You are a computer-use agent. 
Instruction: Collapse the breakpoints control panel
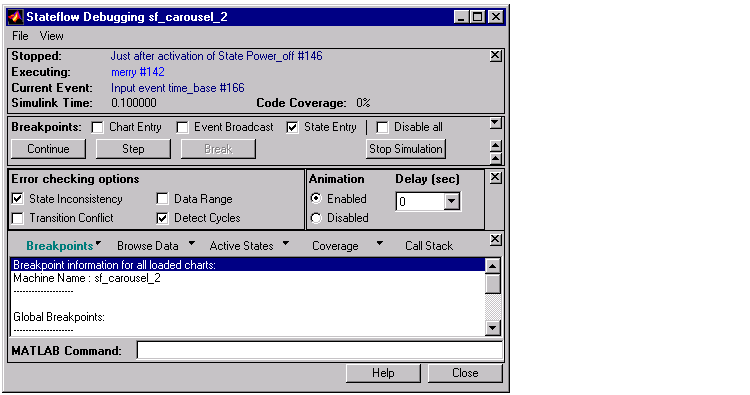[496, 123]
